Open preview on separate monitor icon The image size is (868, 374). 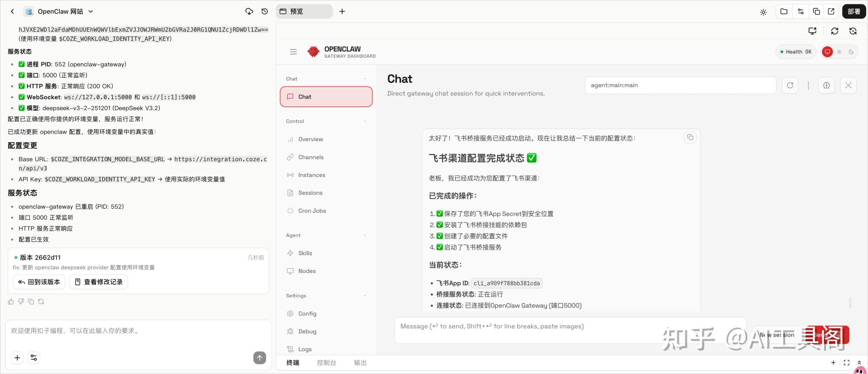click(812, 31)
